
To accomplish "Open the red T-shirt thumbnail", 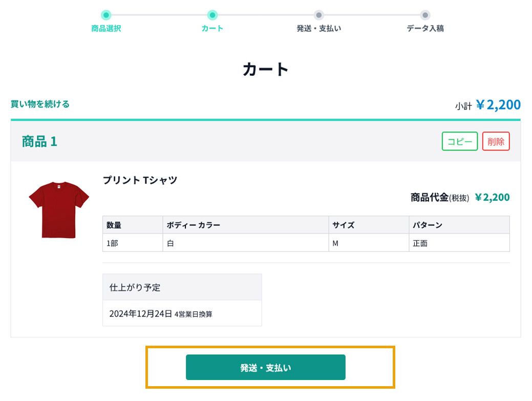I will (59, 209).
